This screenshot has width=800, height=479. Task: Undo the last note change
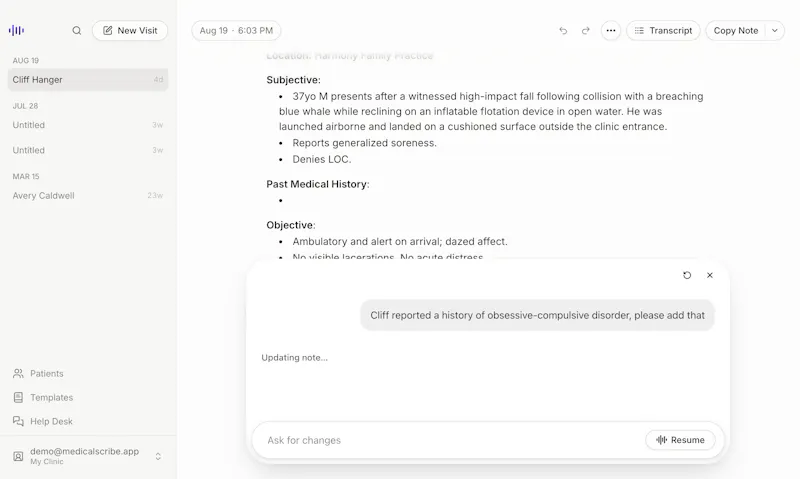click(563, 31)
